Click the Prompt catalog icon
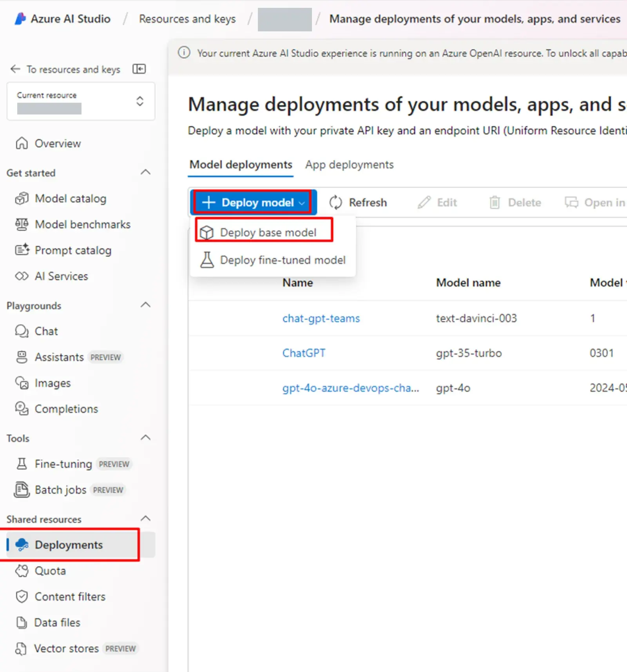Viewport: 627px width, 672px height. pyautogui.click(x=22, y=250)
